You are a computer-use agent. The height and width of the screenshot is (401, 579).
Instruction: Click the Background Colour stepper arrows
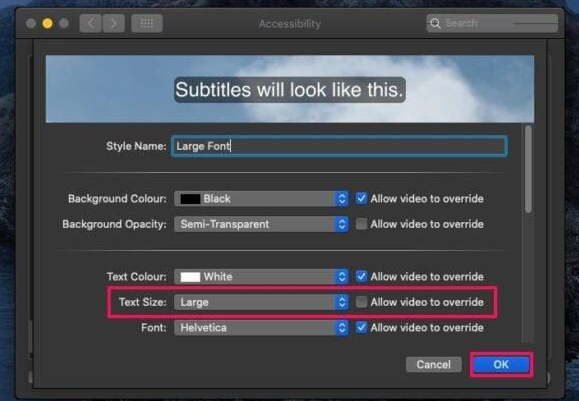pyautogui.click(x=342, y=199)
